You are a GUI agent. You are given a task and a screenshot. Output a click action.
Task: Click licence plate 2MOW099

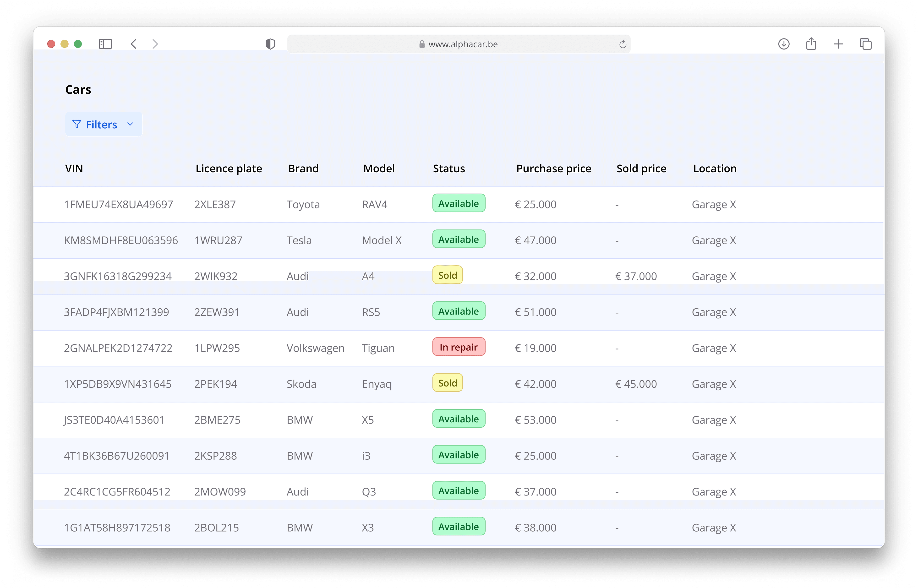tap(220, 491)
